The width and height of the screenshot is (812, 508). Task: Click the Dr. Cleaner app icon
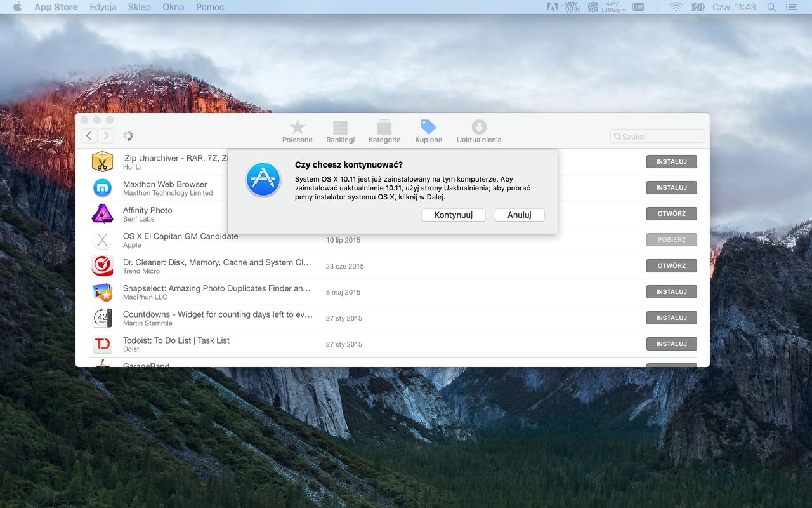(x=102, y=266)
